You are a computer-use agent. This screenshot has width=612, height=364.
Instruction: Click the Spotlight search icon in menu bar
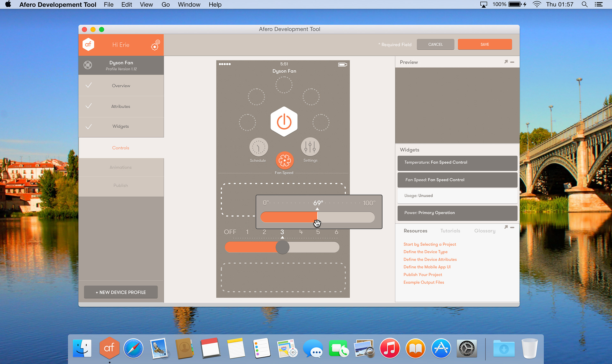point(585,4)
